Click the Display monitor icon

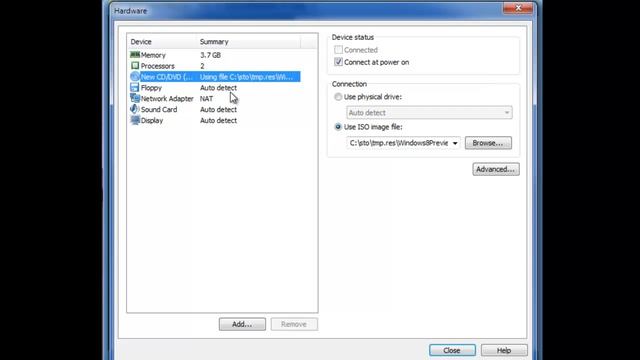point(135,120)
